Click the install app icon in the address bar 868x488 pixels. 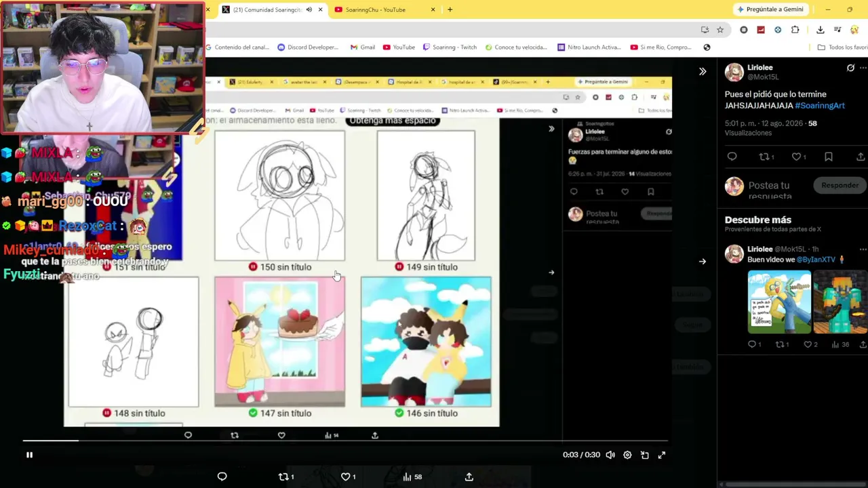pos(705,30)
